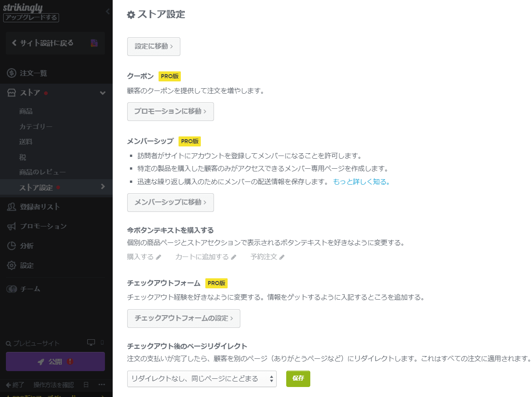Click the edit pencil beside 予約注文

click(x=282, y=256)
